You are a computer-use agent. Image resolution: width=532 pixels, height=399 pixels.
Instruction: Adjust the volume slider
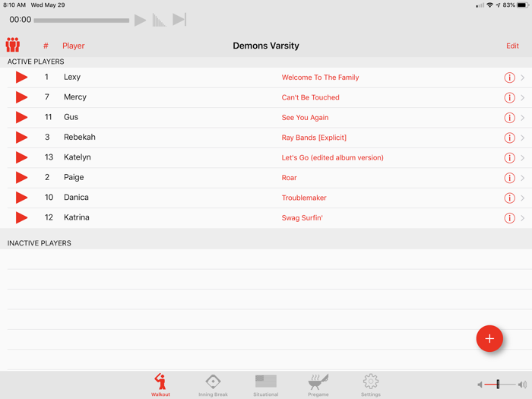(500, 384)
